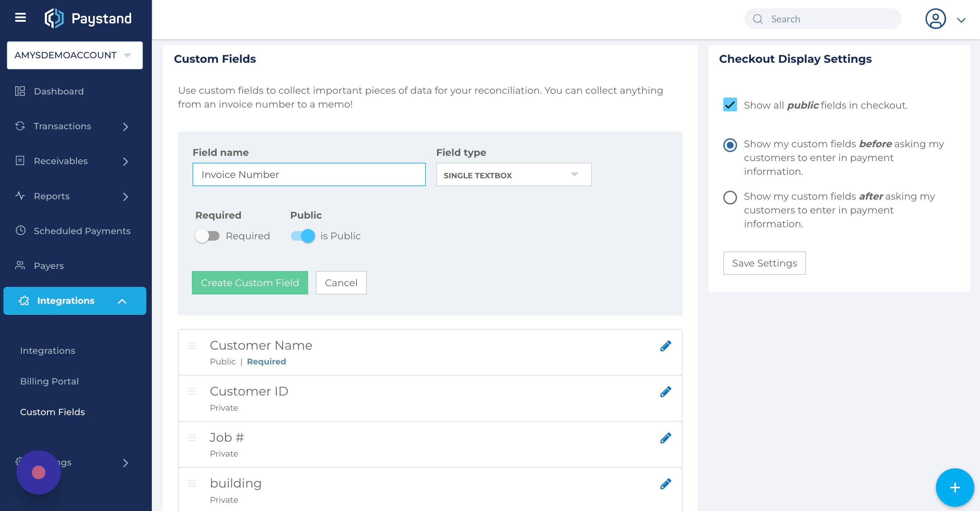Disable the is Public toggle
Viewport: 980px width, 511px height.
[x=302, y=236]
